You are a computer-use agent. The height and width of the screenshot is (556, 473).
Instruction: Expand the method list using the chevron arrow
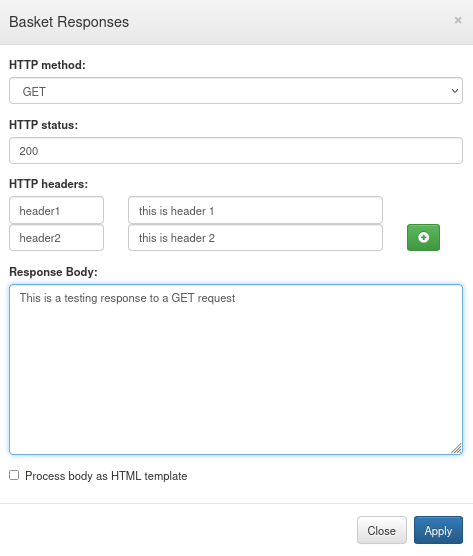tap(455, 91)
